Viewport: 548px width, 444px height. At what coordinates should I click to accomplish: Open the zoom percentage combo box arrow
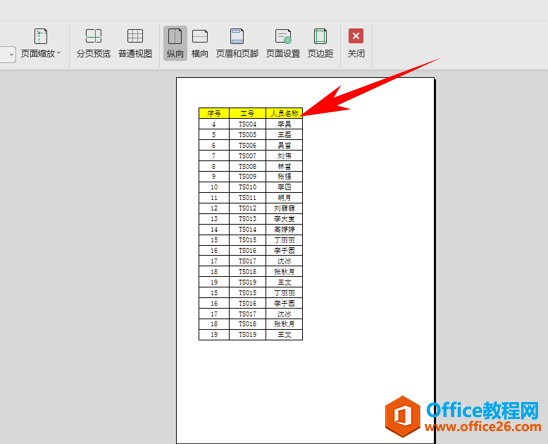click(12, 55)
